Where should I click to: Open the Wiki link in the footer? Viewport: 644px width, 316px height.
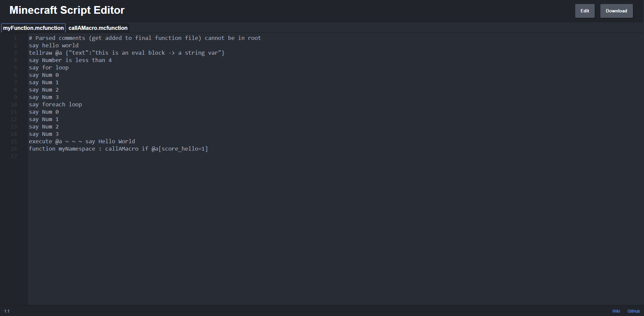[x=616, y=311]
